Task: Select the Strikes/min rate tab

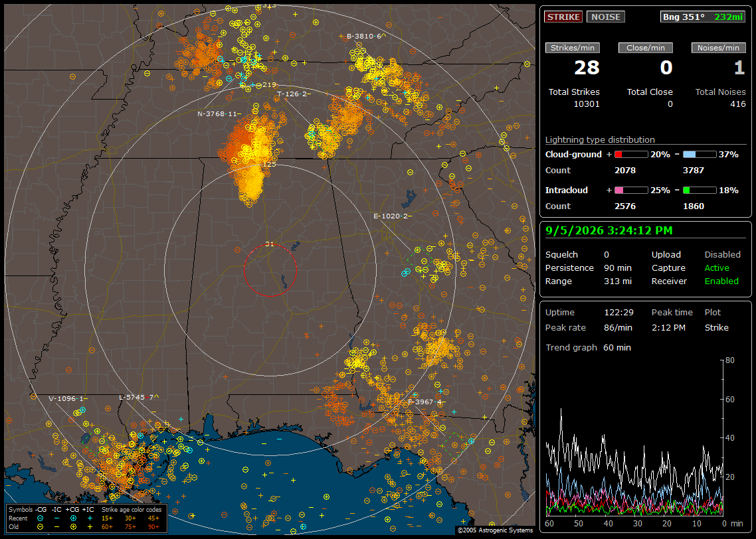Action: point(572,48)
